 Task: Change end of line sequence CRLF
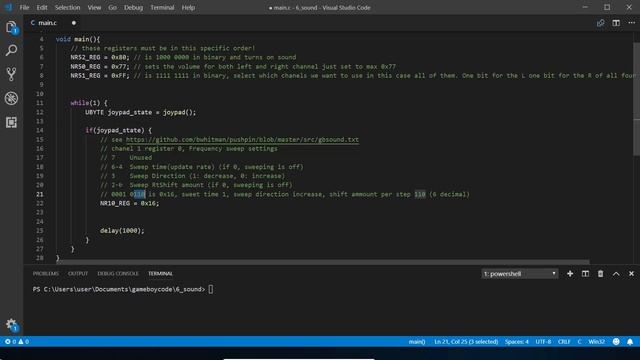[x=564, y=342]
